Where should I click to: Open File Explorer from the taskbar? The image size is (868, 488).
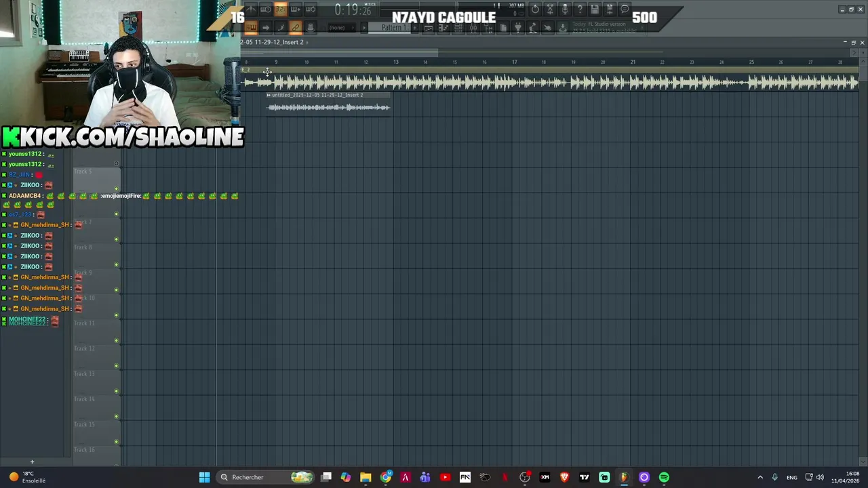tap(366, 477)
